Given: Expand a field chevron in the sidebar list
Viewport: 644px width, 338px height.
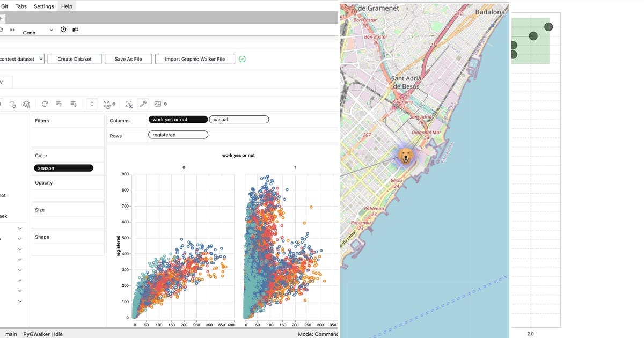Looking at the screenshot, I should point(19,227).
